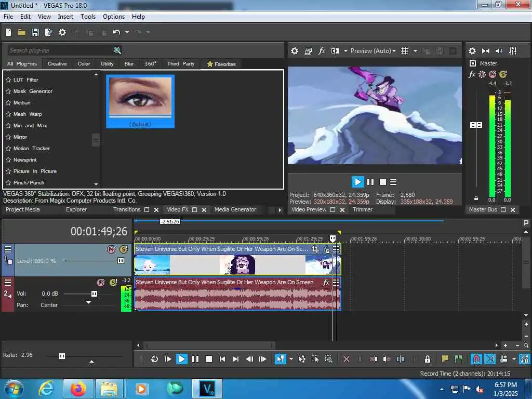The width and height of the screenshot is (532, 399).
Task: Open audio event FX button
Action: tap(326, 282)
